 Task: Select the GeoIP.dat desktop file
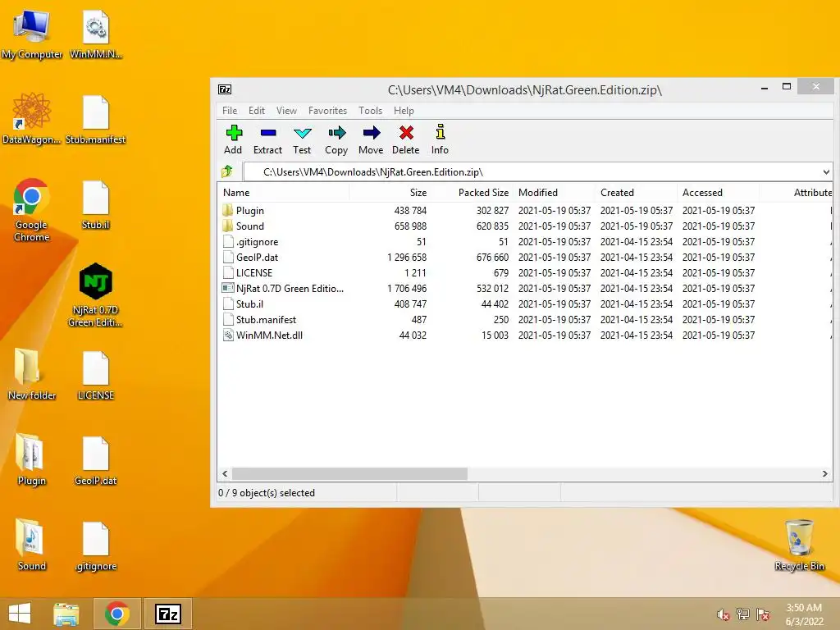point(96,461)
